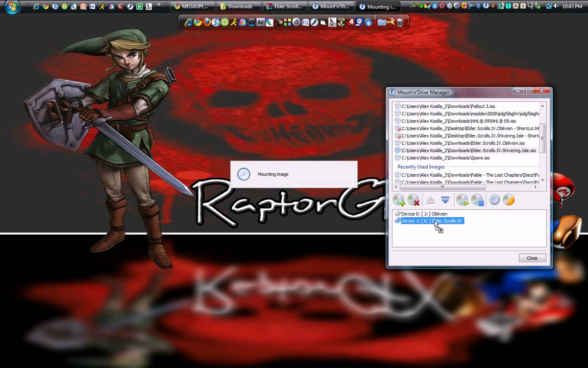Switch to Mount'n'Dr... taskbar window
588x368 pixels.
[x=331, y=6]
